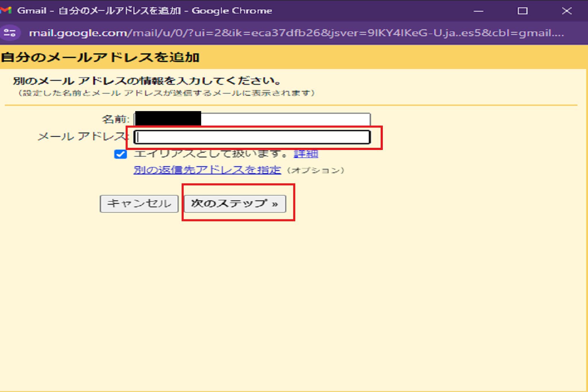This screenshot has width=588, height=392.
Task: Click 別の返信先アドレスを指定 link
Action: 207,170
